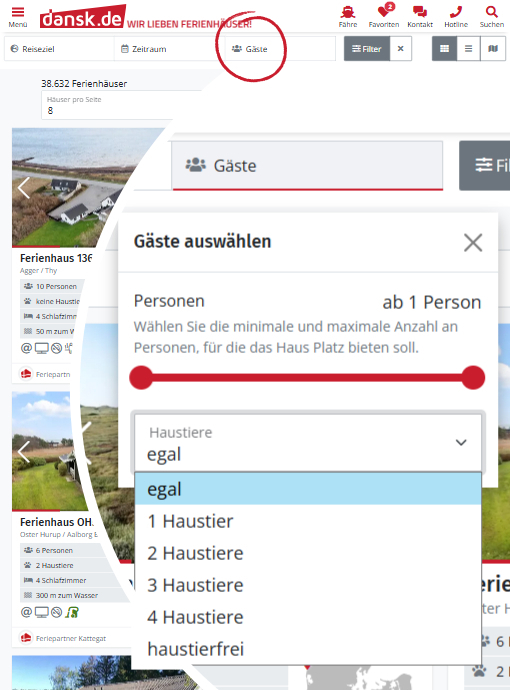Click the internet @ icon on Ferienhaus OH
This screenshot has width=510, height=690.
[x=26, y=612]
